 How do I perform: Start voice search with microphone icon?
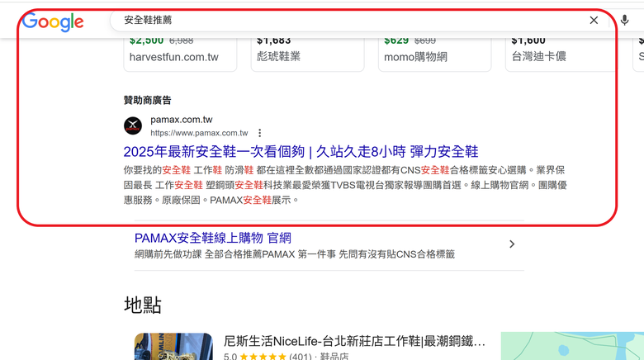point(624,20)
